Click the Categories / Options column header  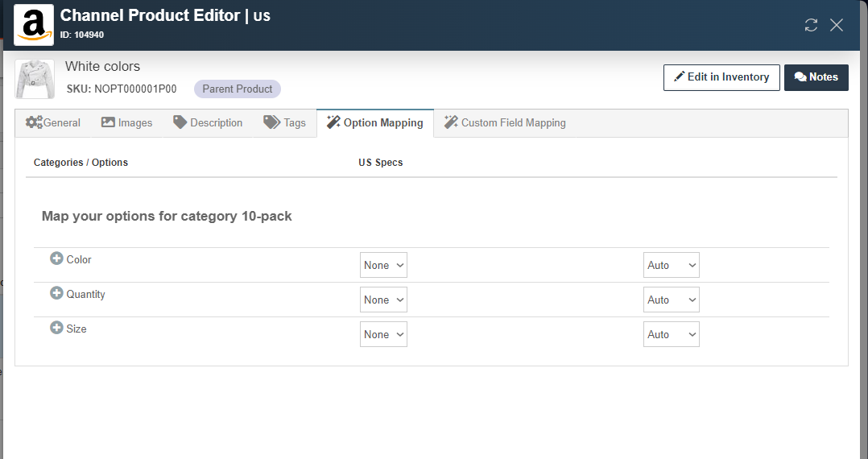[x=81, y=162]
